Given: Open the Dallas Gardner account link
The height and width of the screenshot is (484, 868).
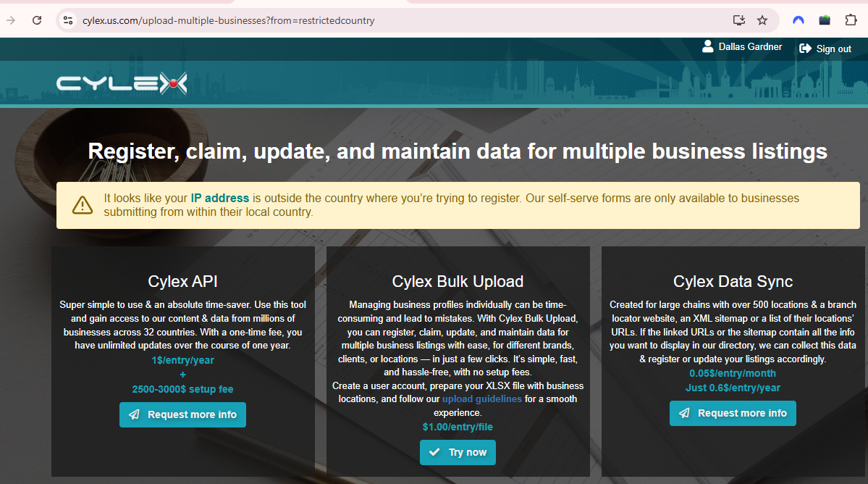Looking at the screenshot, I should pos(750,47).
